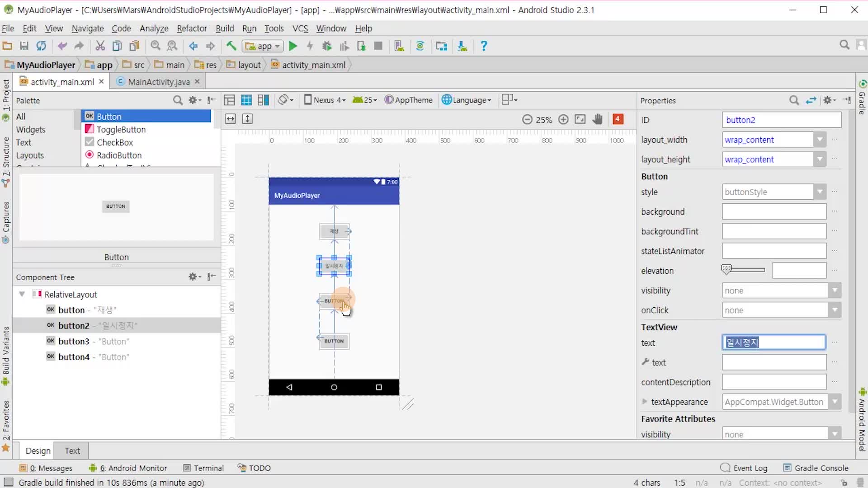Image resolution: width=868 pixels, height=488 pixels.
Task: Click the Redo arrow icon
Action: tap(79, 46)
